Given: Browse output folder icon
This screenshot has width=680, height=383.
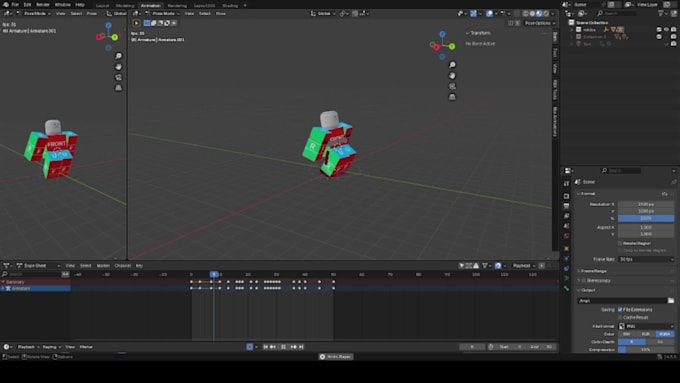Looking at the screenshot, I should tap(671, 301).
